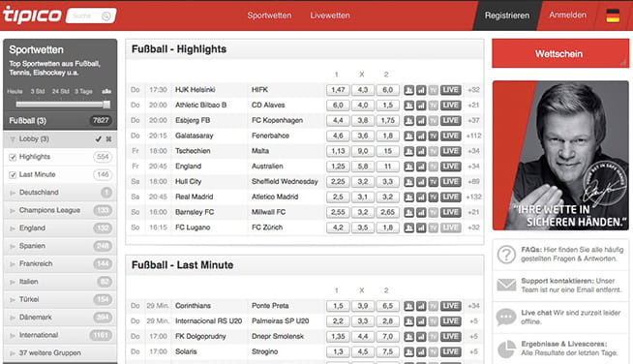Open bar chart icon for Galatasaray match
This screenshot has height=364, width=633.
421,136
